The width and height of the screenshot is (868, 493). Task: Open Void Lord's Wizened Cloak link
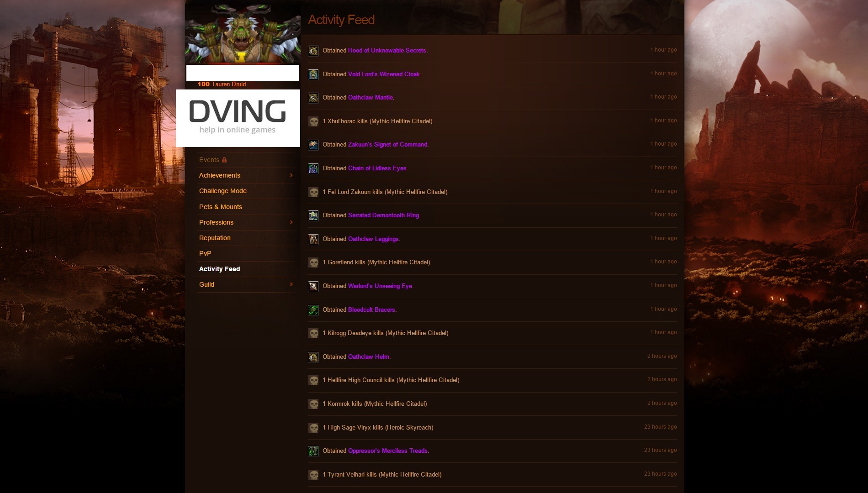pos(384,74)
